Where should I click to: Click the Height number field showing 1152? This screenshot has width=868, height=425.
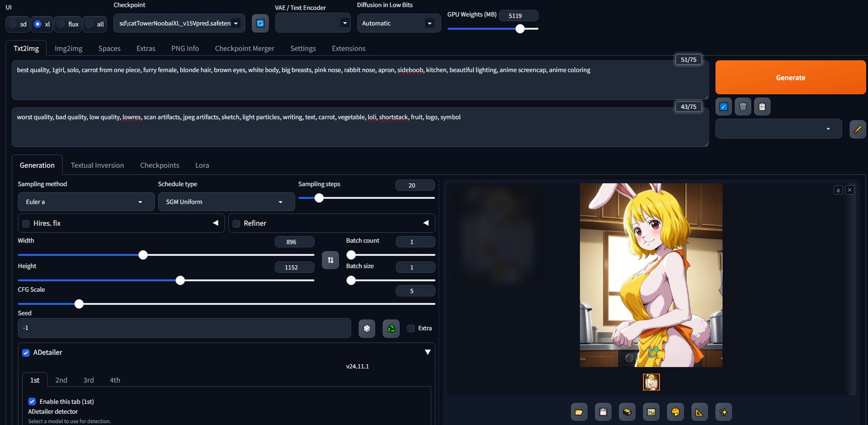[x=295, y=267]
